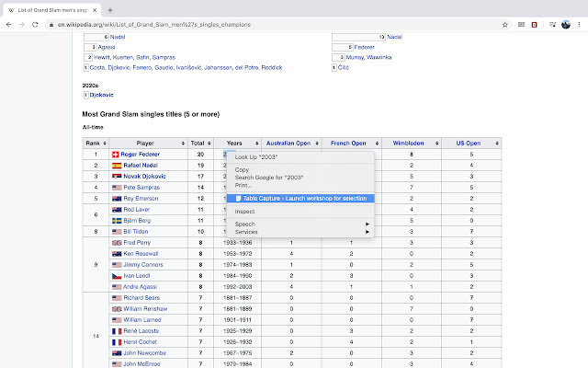This screenshot has width=588, height=368.
Task: Choose Inspect from the context menu
Action: pos(244,211)
